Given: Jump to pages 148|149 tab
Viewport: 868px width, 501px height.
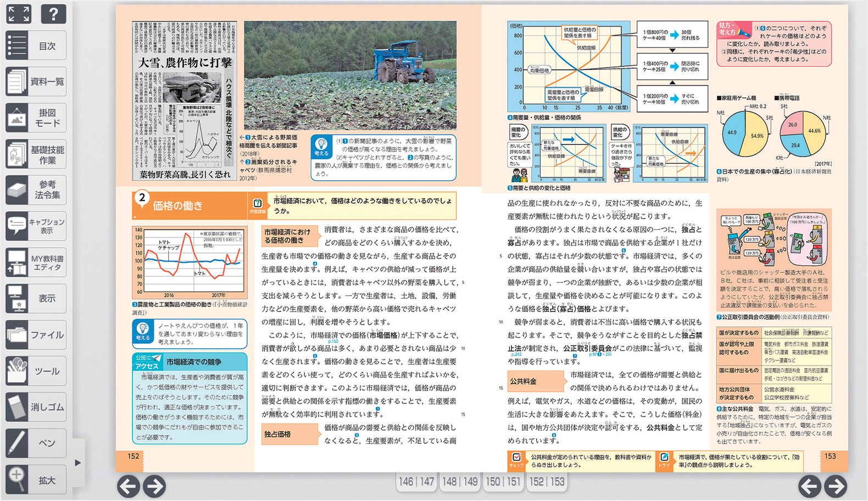Looking at the screenshot, I should click(x=460, y=482).
